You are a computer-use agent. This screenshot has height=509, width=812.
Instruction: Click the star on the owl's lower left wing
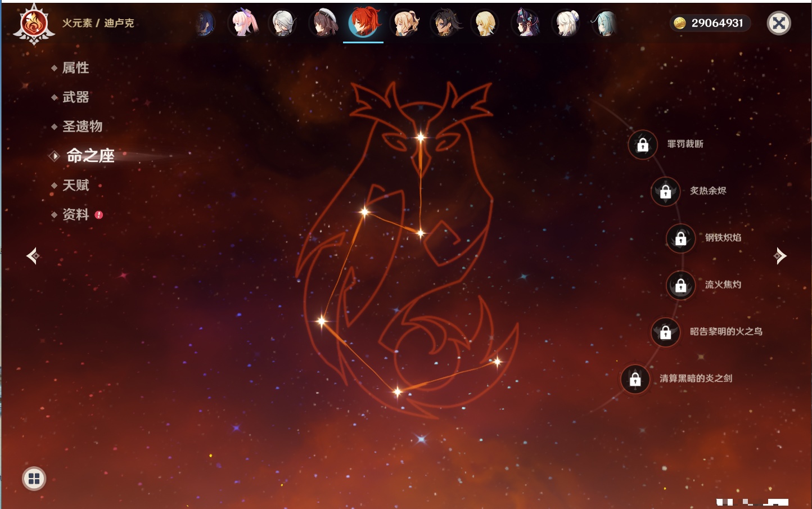point(322,321)
